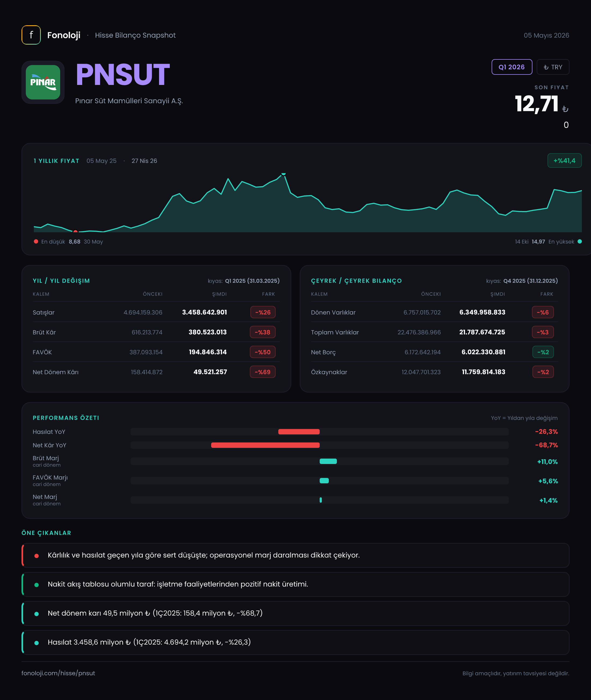The image size is (591, 700).
Task: Click the Hasılat 3.458,6 milyon highlight
Action: point(295,642)
